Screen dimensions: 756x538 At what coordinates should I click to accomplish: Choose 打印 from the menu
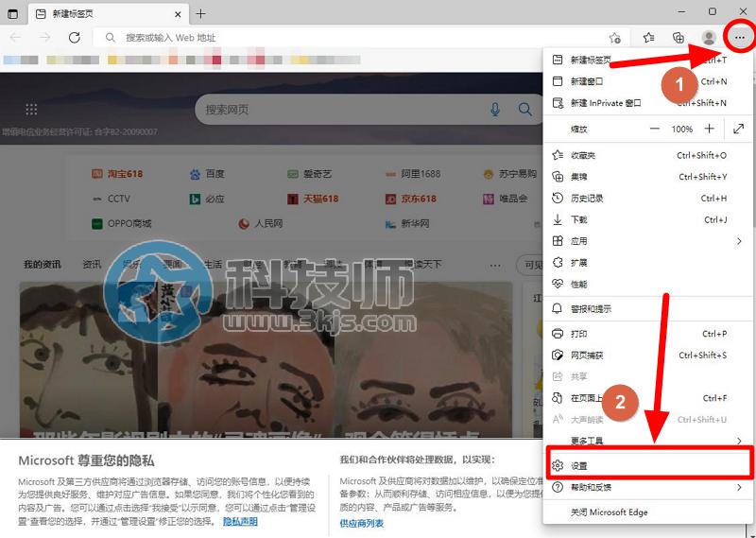click(x=648, y=334)
